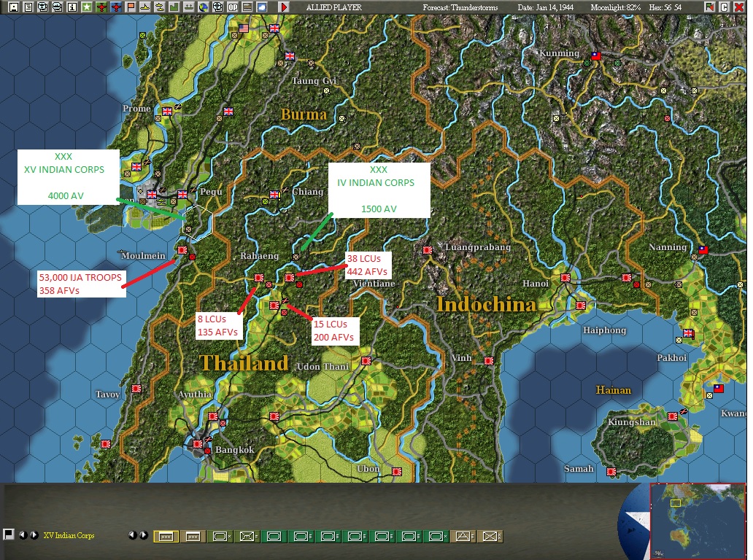Open the green factory industry icon
The height and width of the screenshot is (560, 753).
(x=174, y=7)
